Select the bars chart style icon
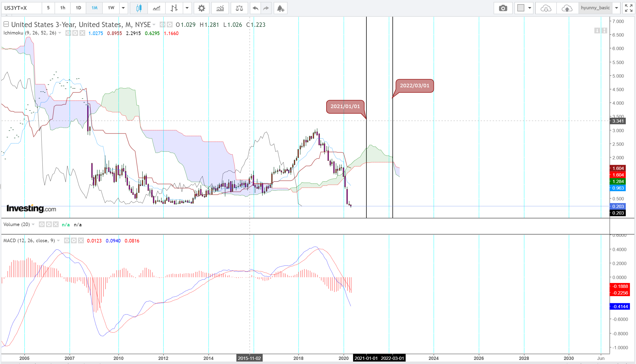This screenshot has height=364, width=636. [174, 8]
